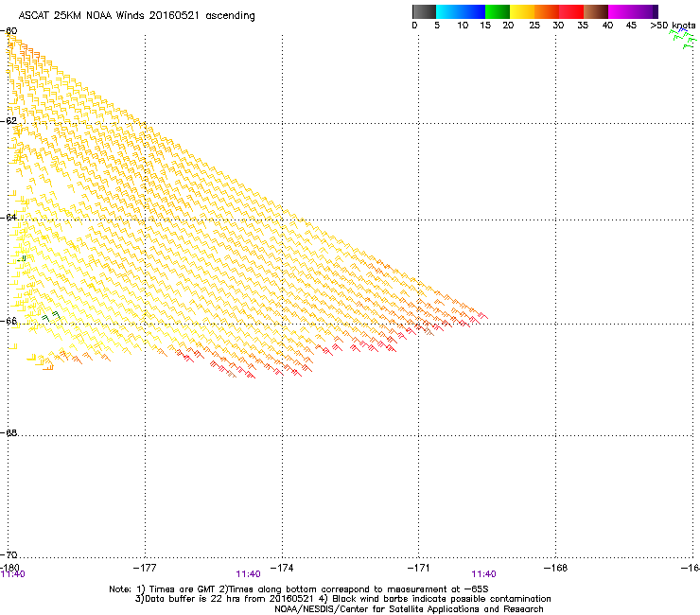The height and width of the screenshot is (615, 700).
Task: Click the orange 25-30 knots color segment
Action: coord(547,11)
